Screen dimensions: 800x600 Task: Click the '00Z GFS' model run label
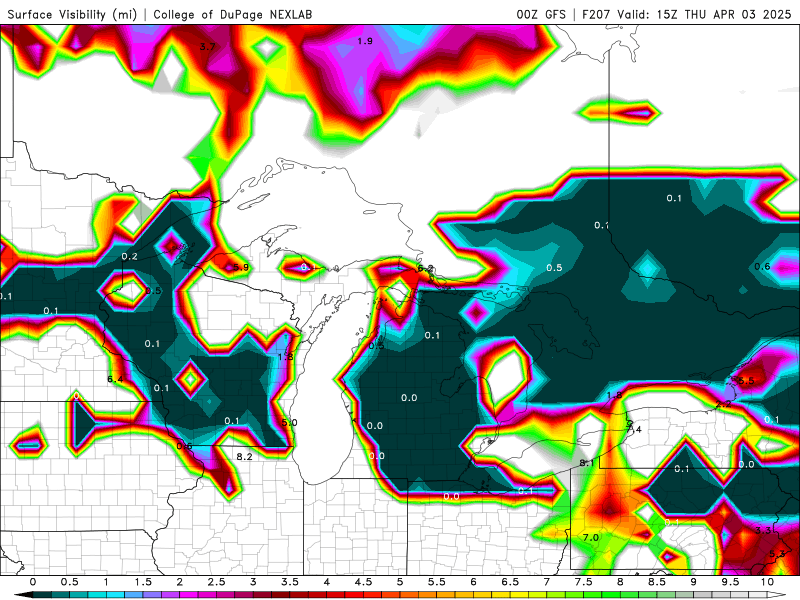[x=541, y=14]
